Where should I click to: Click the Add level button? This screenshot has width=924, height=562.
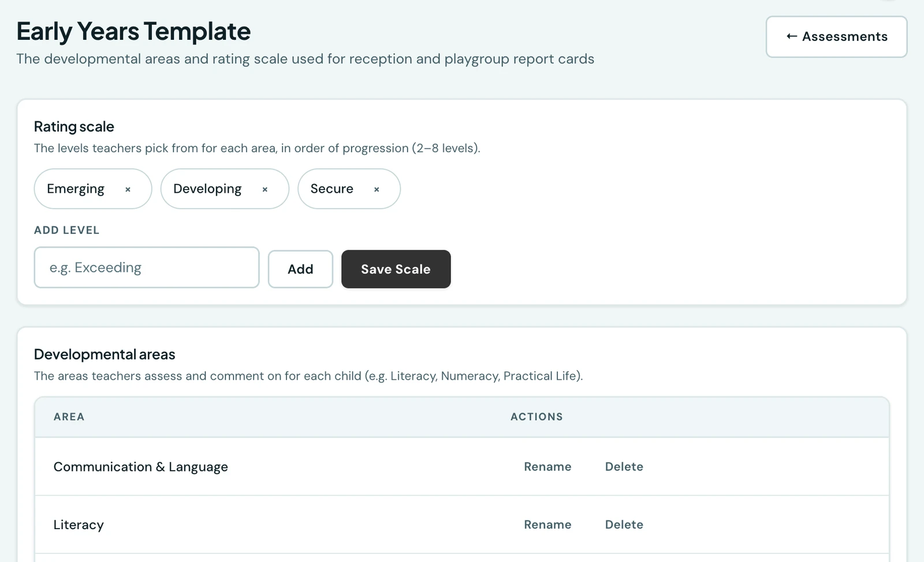(300, 269)
